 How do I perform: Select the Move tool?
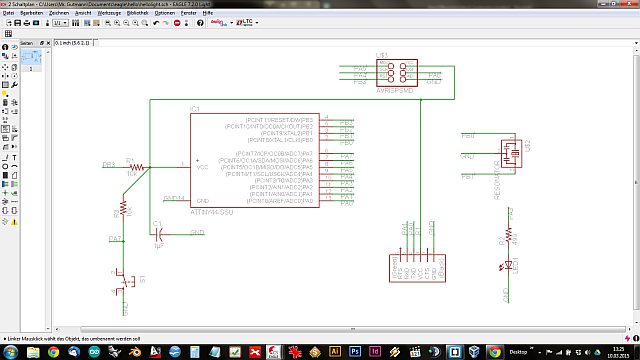[5, 67]
